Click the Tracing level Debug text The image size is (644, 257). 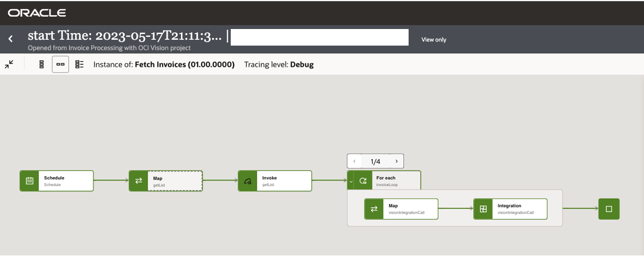click(x=279, y=65)
